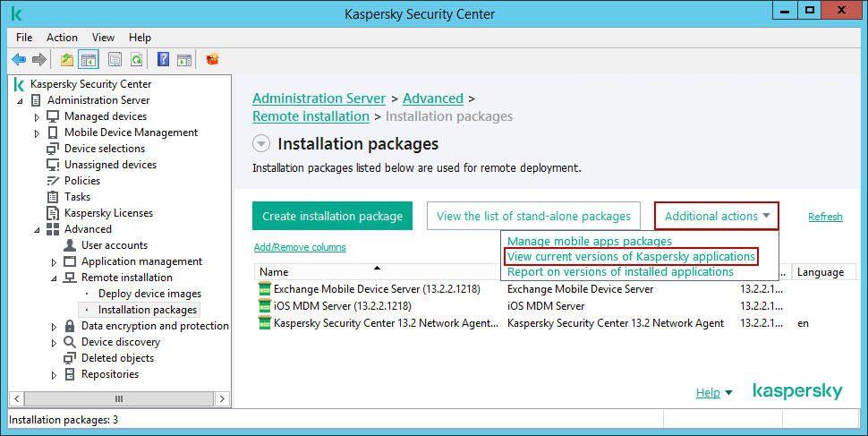Click the blue Back arrow in toolbar
Viewport: 868px width, 436px height.
click(x=18, y=60)
